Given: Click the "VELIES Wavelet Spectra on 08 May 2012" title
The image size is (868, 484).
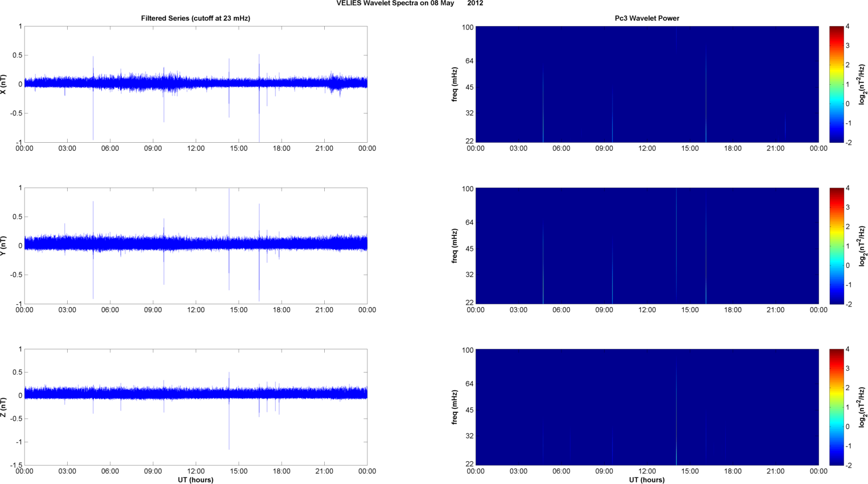Looking at the screenshot, I should pos(410,3).
